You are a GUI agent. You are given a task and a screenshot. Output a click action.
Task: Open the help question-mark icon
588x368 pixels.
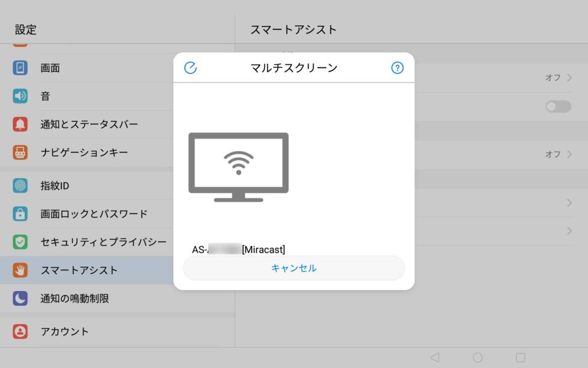tap(397, 68)
